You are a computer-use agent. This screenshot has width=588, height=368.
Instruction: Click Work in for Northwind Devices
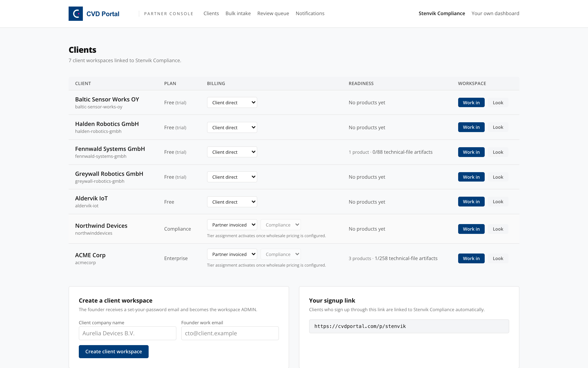point(471,229)
